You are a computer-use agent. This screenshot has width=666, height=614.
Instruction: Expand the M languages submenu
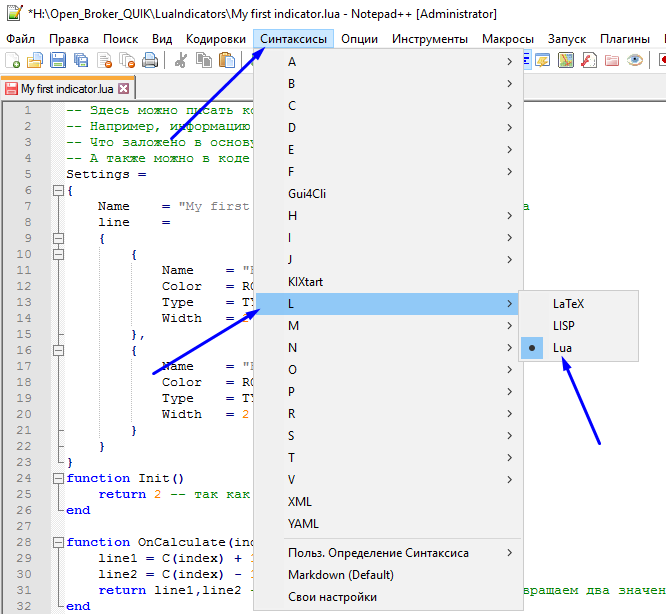pyautogui.click(x=388, y=326)
